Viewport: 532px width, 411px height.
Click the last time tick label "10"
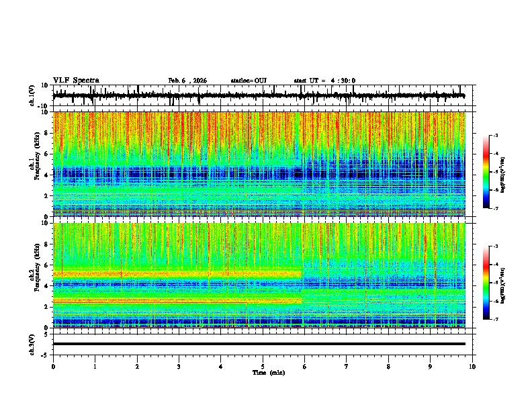pyautogui.click(x=472, y=367)
